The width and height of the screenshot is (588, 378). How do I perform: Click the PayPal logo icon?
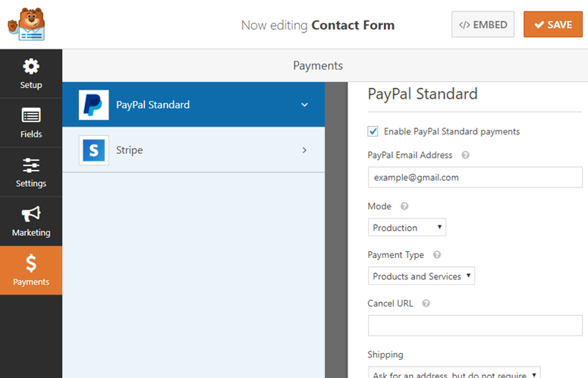pyautogui.click(x=94, y=105)
